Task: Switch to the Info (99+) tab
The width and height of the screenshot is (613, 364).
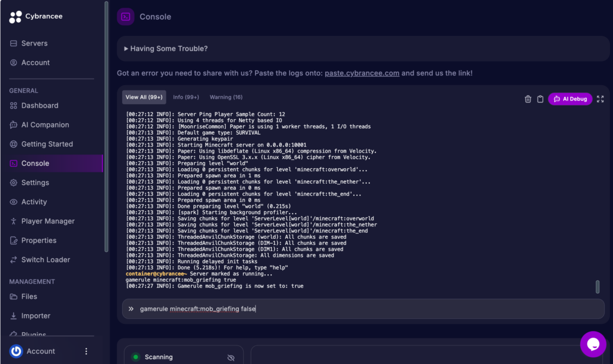Action: coord(186,98)
